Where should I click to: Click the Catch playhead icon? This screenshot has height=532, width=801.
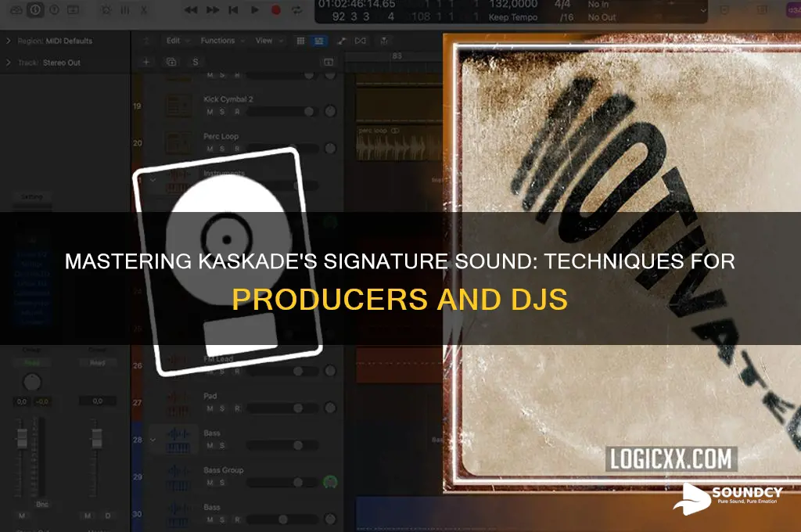pyautogui.click(x=384, y=41)
